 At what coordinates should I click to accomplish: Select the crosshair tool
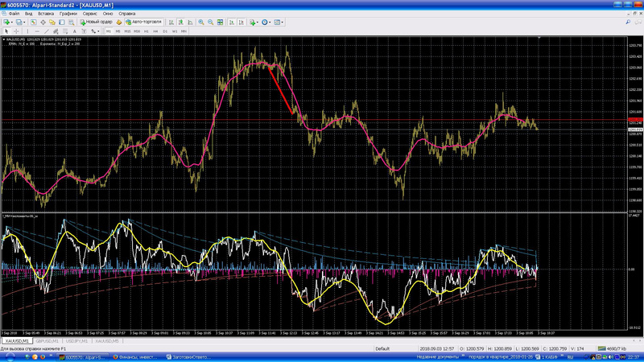(x=16, y=31)
